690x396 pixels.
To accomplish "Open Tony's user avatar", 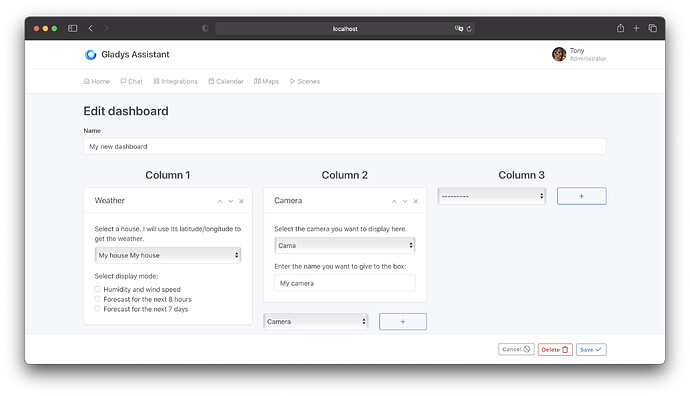I will 559,54.
